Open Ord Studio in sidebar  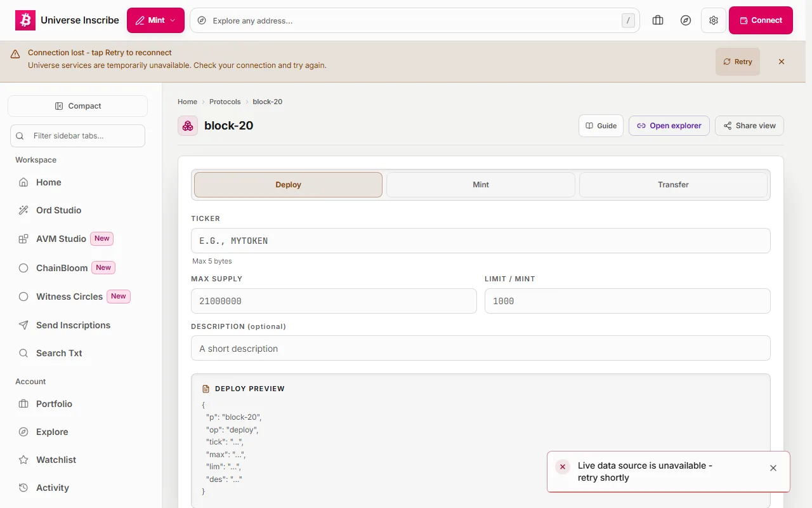[x=77, y=210]
